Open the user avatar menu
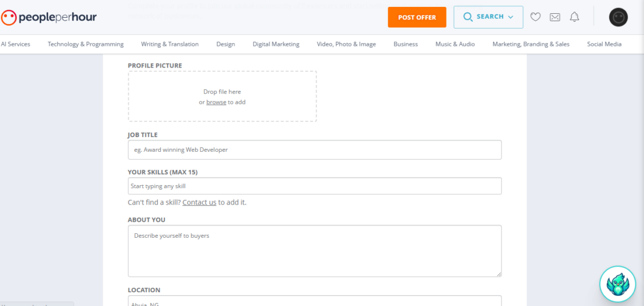The height and width of the screenshot is (306, 644). 618,17
